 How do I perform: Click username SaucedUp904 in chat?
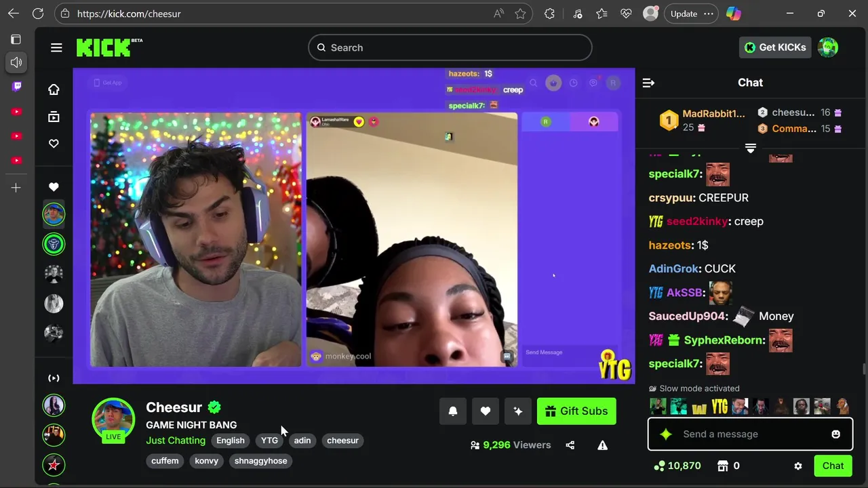point(687,317)
